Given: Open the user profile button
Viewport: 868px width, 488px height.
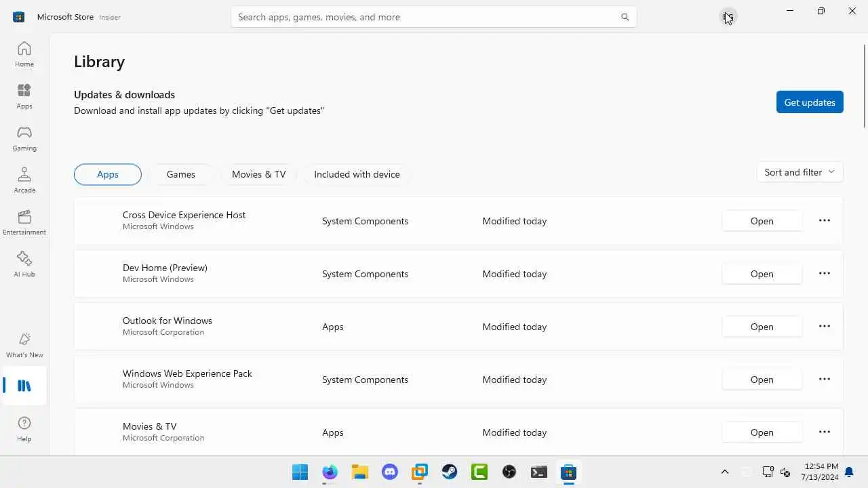Looking at the screenshot, I should [728, 17].
